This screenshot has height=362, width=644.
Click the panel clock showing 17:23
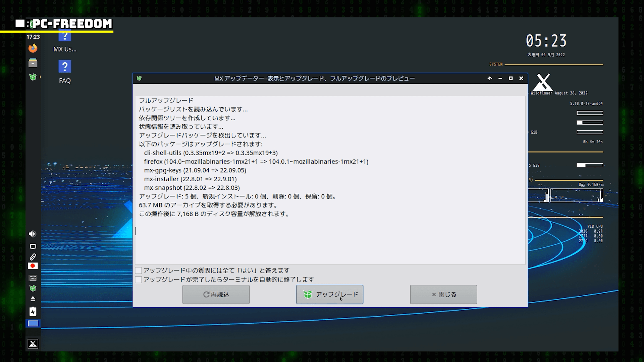pyautogui.click(x=33, y=37)
